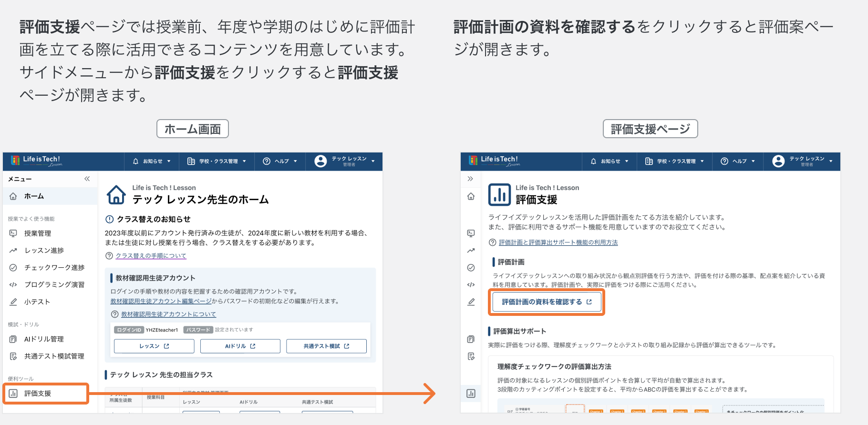The height and width of the screenshot is (425, 868).
Task: Open AIドリル管理 from the sidebar menu
Action: click(x=50, y=339)
